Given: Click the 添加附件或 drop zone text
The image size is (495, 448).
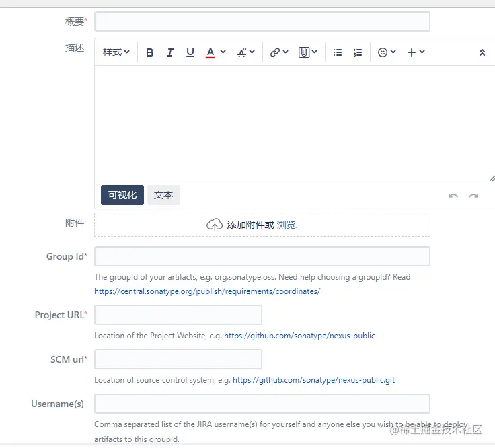Looking at the screenshot, I should 250,225.
